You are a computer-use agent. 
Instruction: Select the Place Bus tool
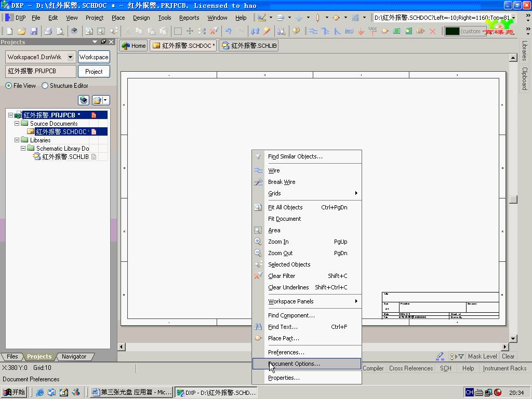tap(325, 31)
